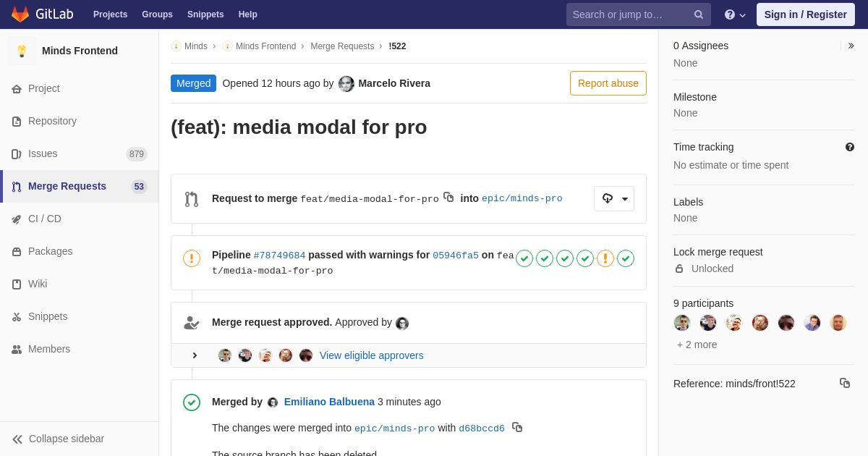Click the GitLab logo home icon
The width and height of the screenshot is (868, 456).
click(20, 14)
